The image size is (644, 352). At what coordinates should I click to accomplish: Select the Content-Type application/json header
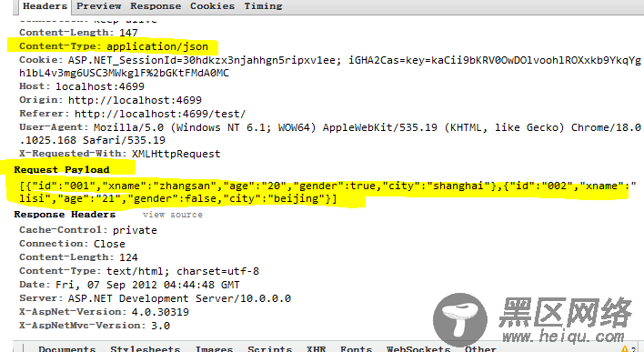(x=114, y=46)
